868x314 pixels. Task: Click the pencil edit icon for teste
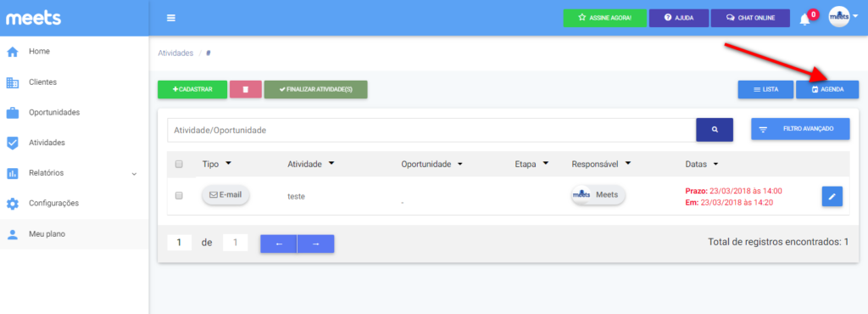(x=832, y=196)
